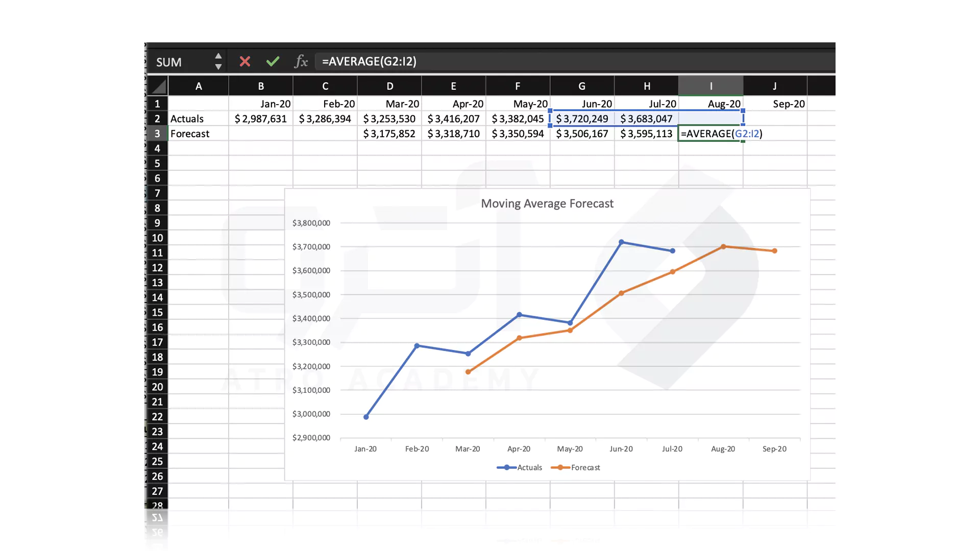Click the Feb-20 header cell
Image resolution: width=980 pixels, height=551 pixels.
(x=325, y=104)
